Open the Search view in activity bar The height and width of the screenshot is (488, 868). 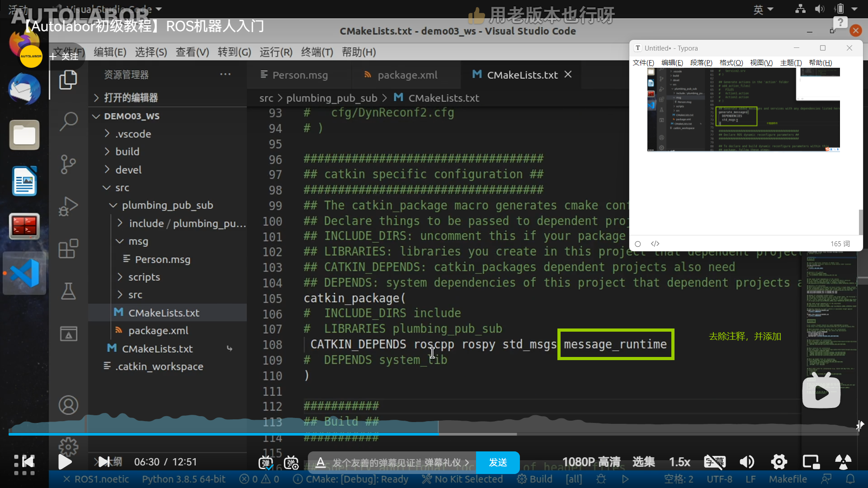[68, 121]
